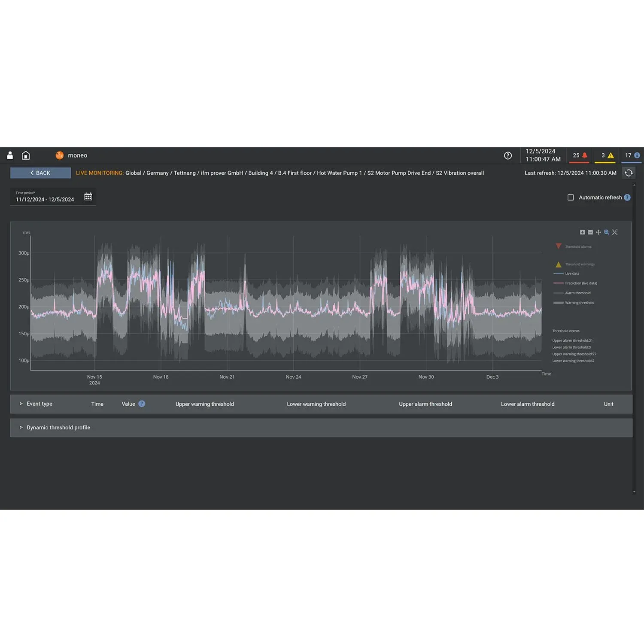
Task: Open the user profile icon
Action: [x=10, y=155]
